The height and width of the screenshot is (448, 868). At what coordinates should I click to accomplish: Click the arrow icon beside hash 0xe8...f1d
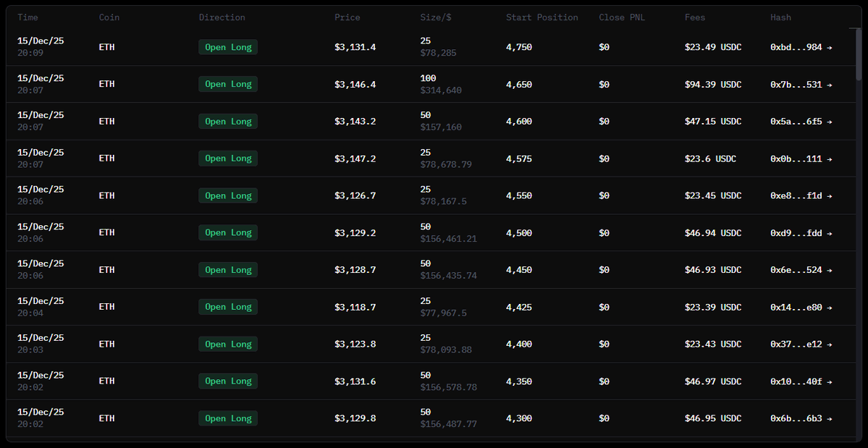(x=829, y=196)
